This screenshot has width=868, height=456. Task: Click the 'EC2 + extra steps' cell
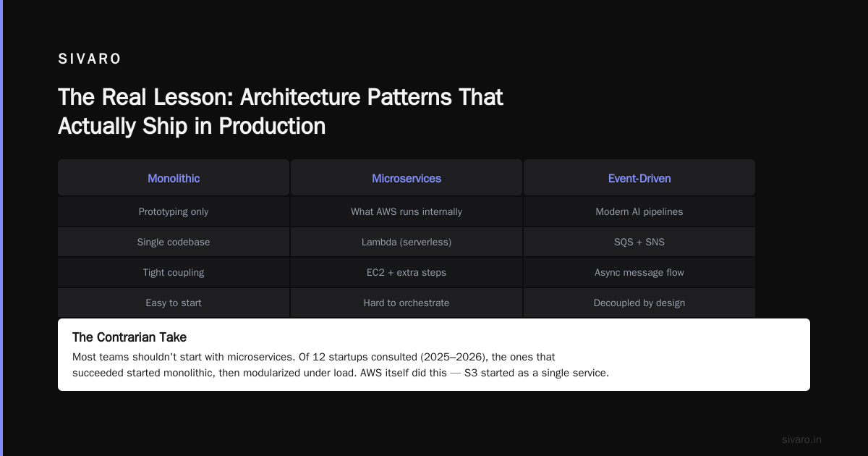pos(407,272)
